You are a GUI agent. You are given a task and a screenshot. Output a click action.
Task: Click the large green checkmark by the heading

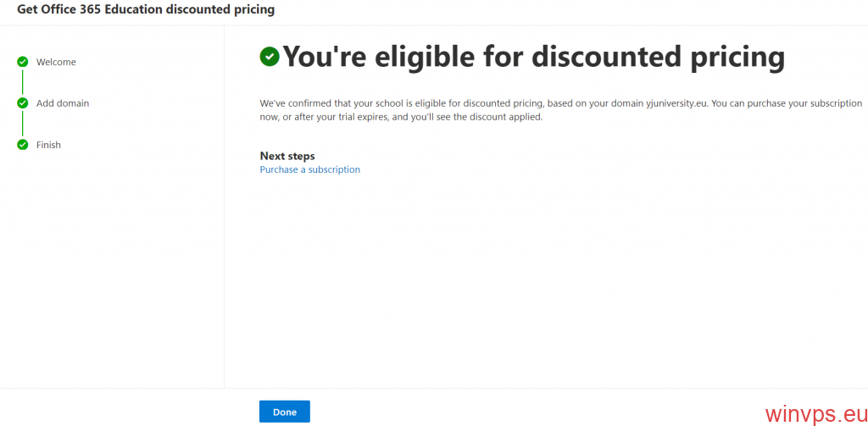click(x=270, y=57)
